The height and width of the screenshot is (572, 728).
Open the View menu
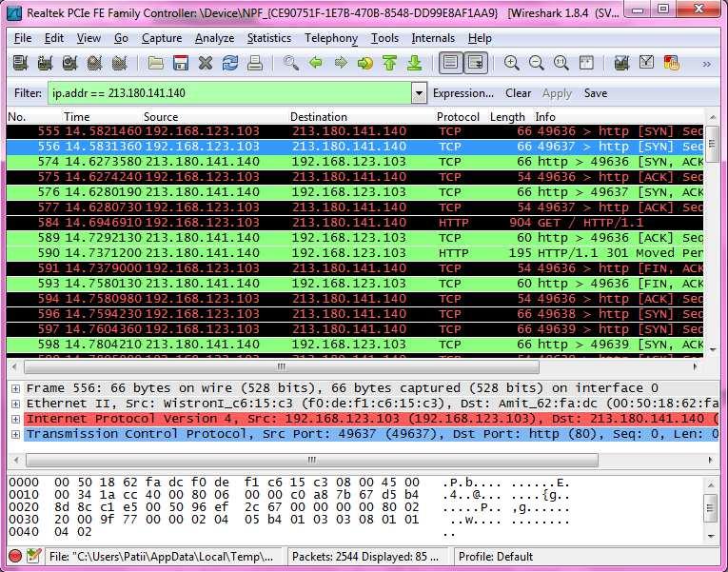[89, 38]
